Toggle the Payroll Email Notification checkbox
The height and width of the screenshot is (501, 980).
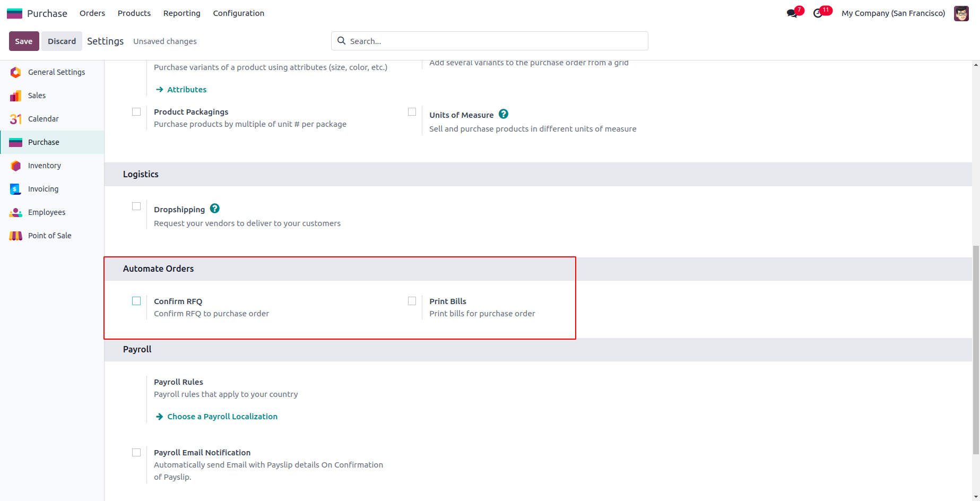coord(136,453)
